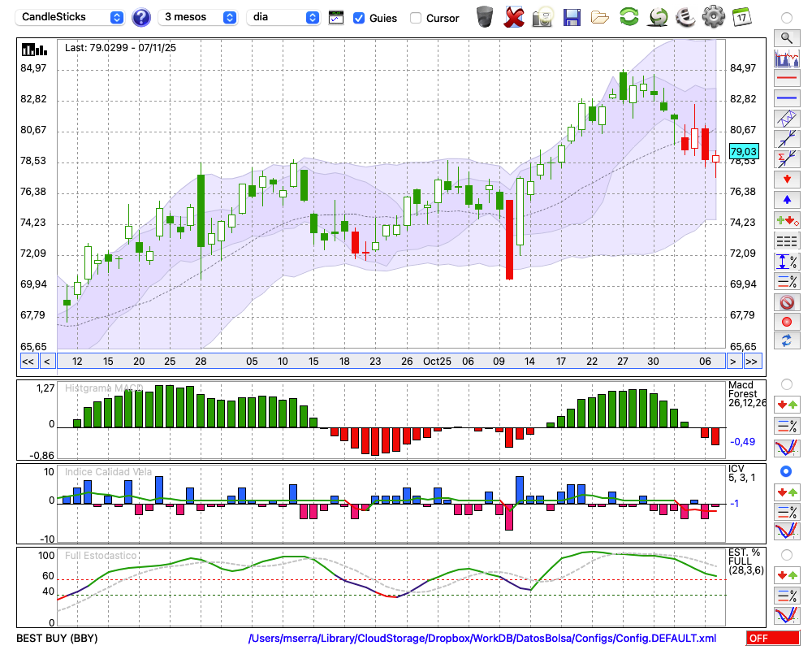
Task: Click the bar chart icon in chart corner
Action: (34, 50)
